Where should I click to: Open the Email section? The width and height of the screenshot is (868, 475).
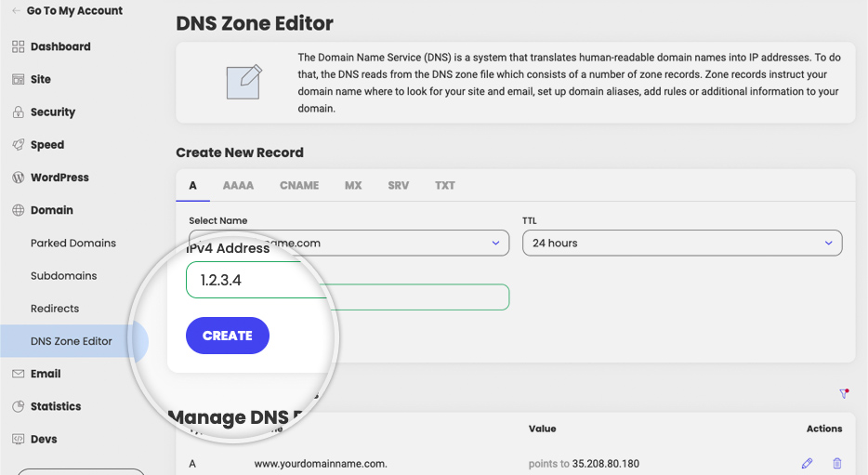click(46, 374)
